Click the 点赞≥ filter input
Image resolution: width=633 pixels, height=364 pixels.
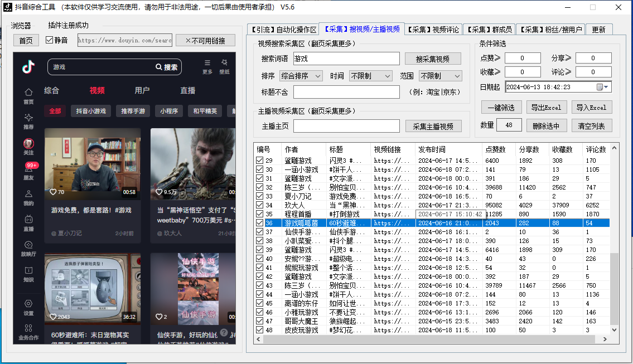click(523, 58)
